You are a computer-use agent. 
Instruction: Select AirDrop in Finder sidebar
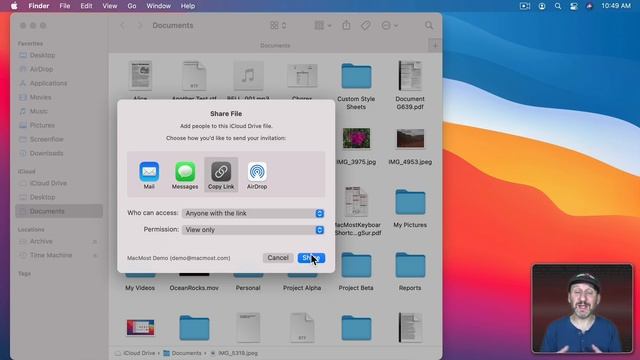pos(41,69)
